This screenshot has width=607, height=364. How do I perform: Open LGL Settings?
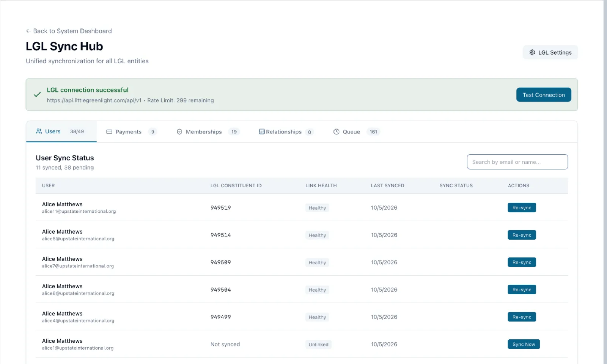[550, 52]
